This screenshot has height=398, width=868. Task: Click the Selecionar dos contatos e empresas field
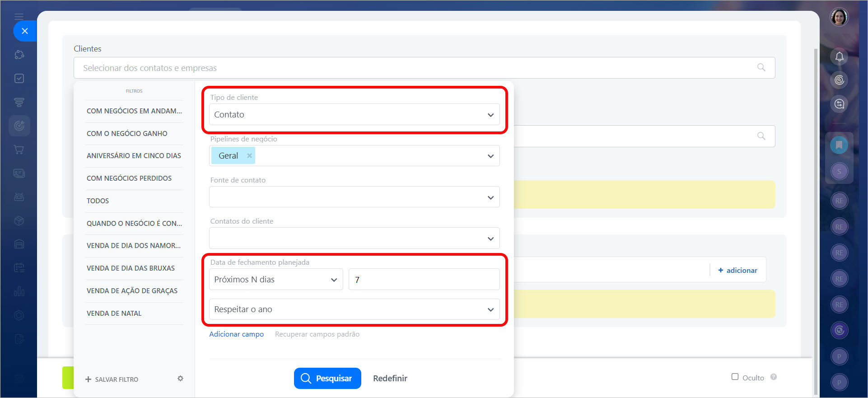pyautogui.click(x=425, y=68)
